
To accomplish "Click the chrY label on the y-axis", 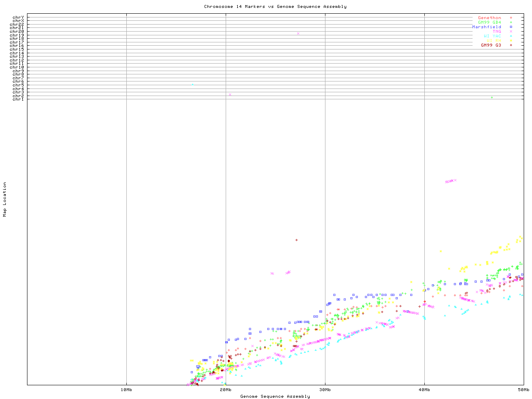I will coord(18,17).
